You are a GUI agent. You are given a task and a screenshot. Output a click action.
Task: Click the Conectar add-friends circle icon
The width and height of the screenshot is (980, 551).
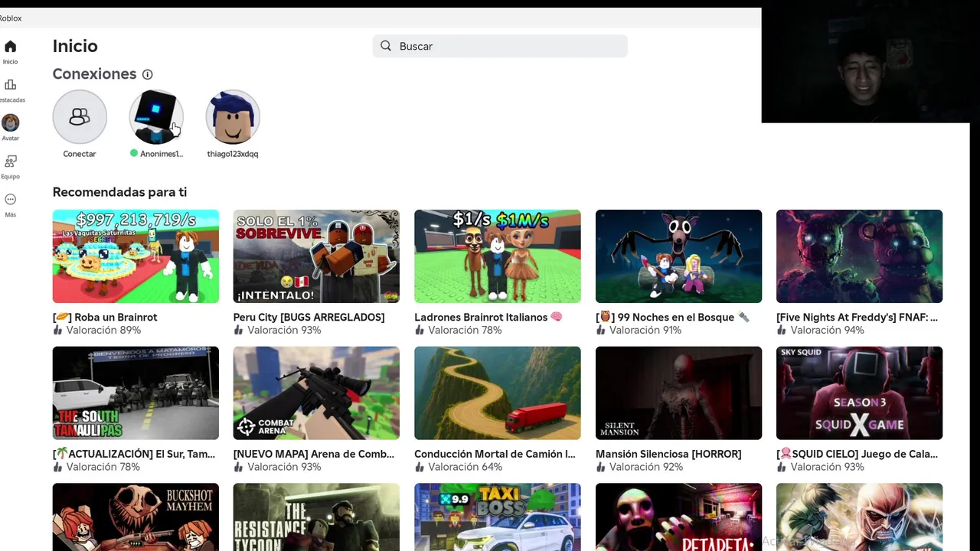(x=80, y=117)
